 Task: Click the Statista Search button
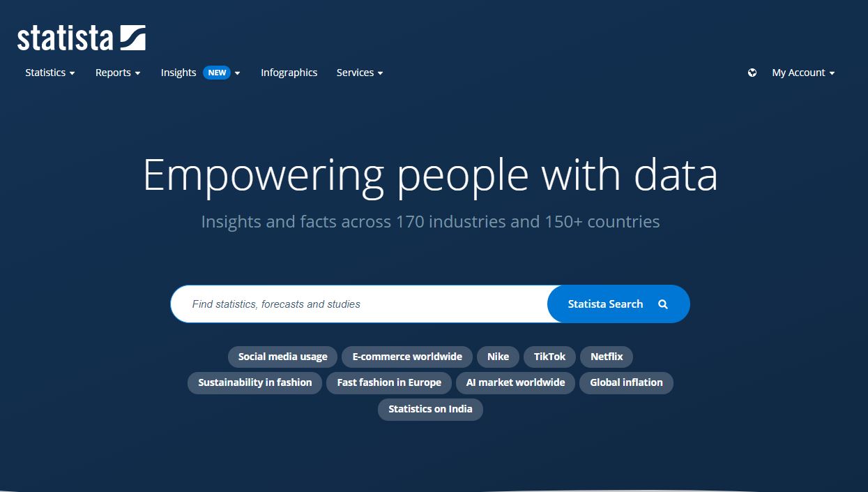coord(618,304)
